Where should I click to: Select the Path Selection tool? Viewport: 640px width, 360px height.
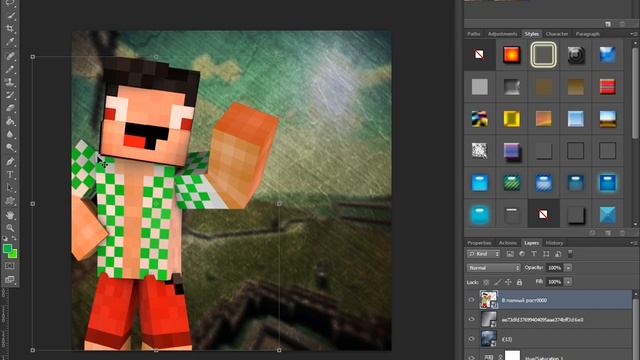coord(10,188)
